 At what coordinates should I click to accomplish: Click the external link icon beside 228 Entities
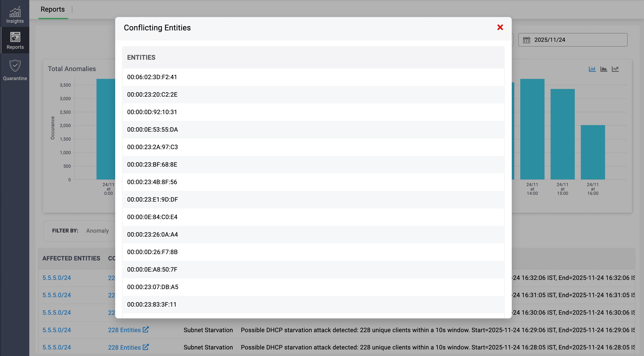pyautogui.click(x=146, y=330)
